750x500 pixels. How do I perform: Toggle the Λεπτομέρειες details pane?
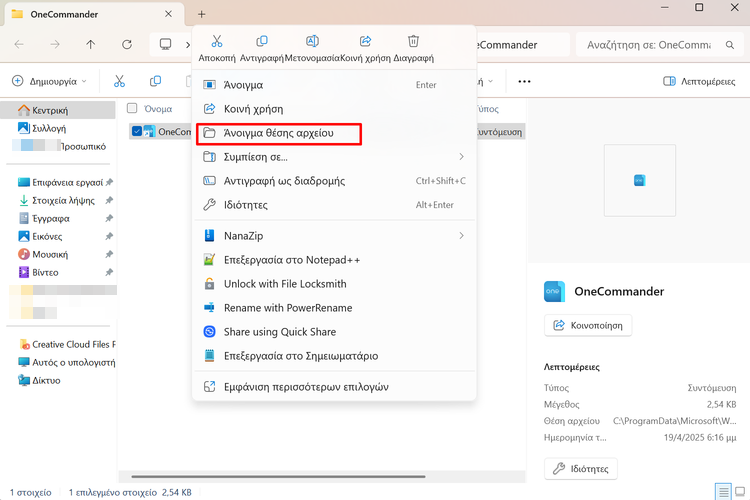pyautogui.click(x=699, y=81)
